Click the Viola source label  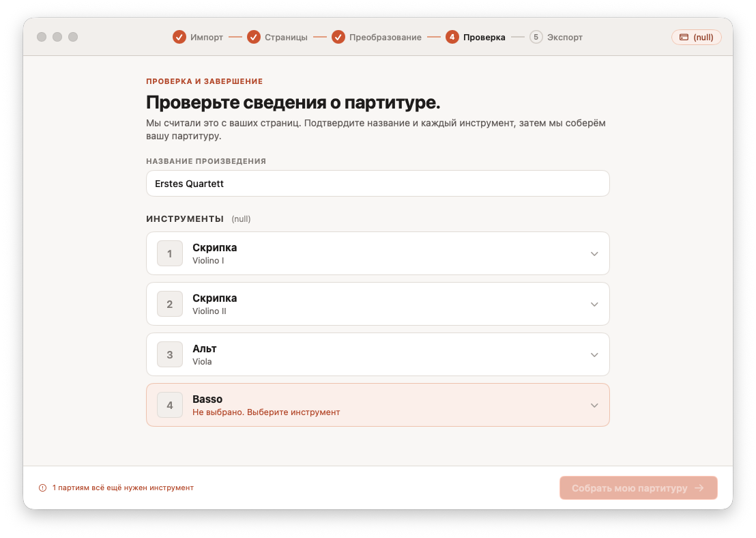click(202, 362)
